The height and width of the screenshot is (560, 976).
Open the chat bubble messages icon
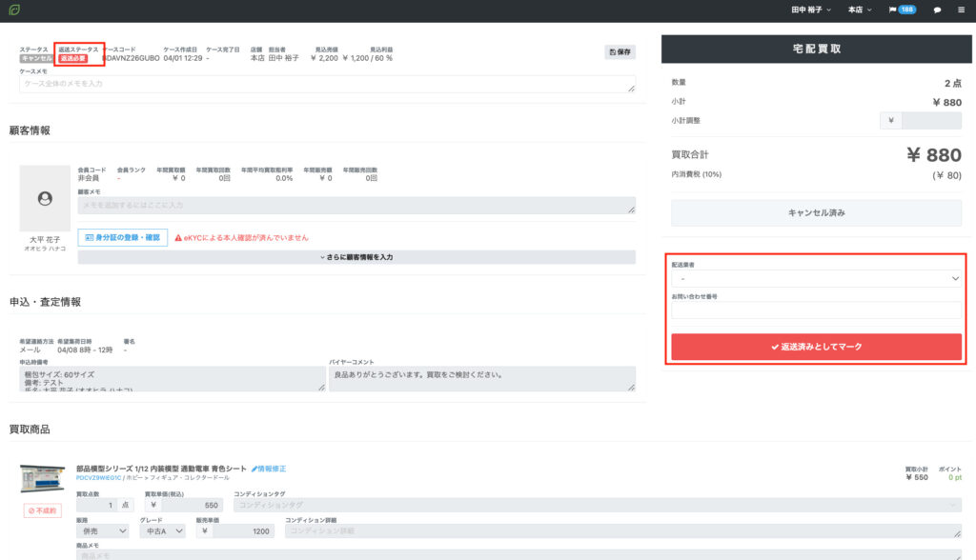[x=937, y=10]
